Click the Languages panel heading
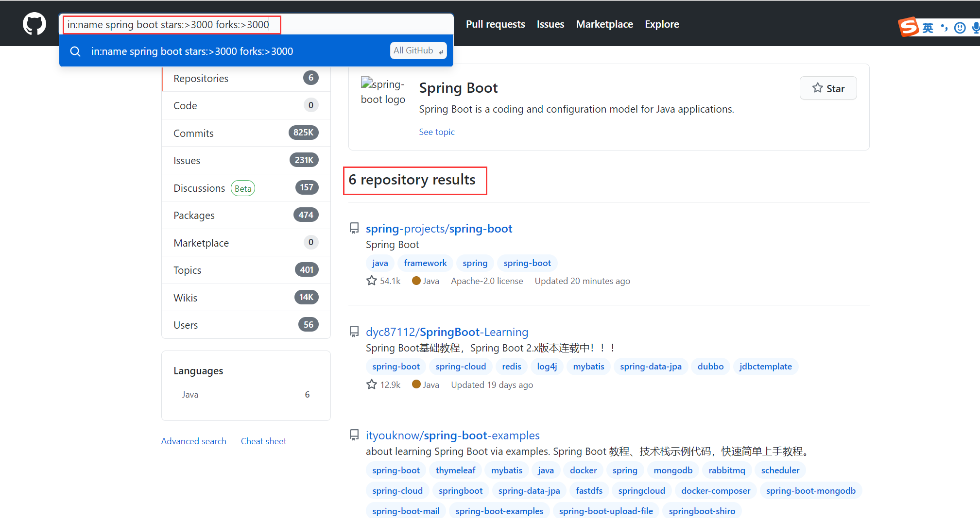Screen dimensions: 980x518 [x=198, y=370]
